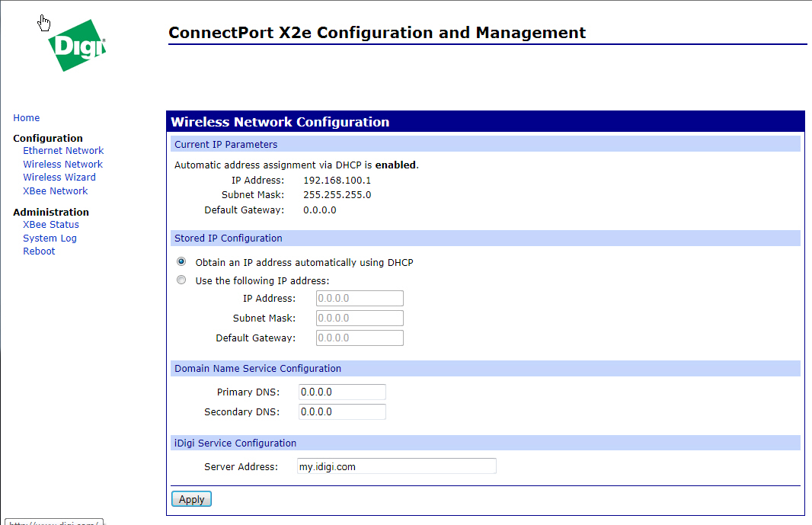Click the iDigi Server Address field
This screenshot has width=812, height=525.
[396, 466]
